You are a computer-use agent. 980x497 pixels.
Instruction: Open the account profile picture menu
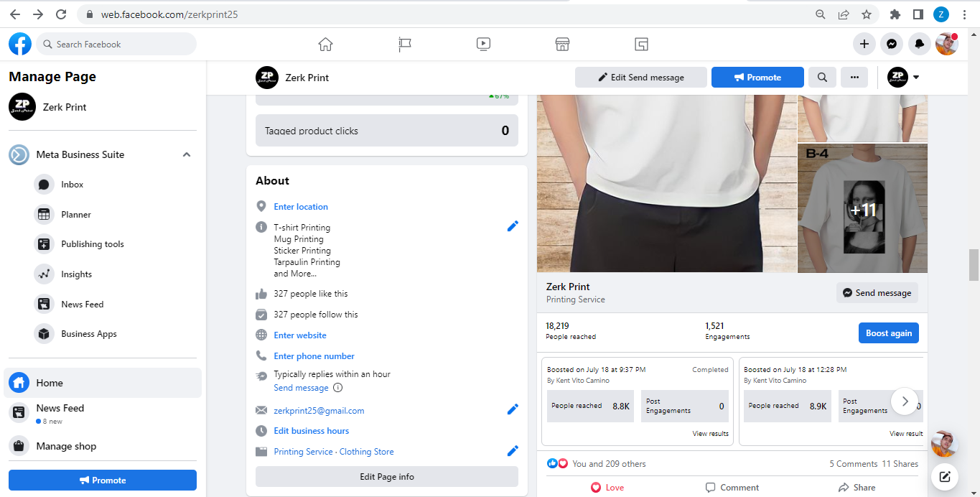[x=946, y=44]
